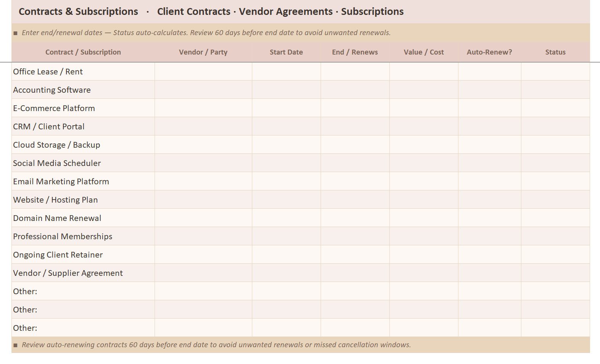Click the 'End / Renews' column header
The image size is (600, 364).
pyautogui.click(x=355, y=52)
